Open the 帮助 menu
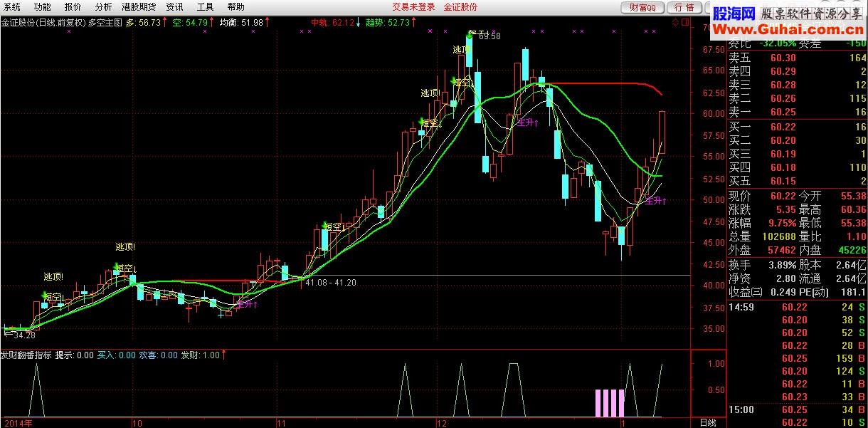 [235, 6]
